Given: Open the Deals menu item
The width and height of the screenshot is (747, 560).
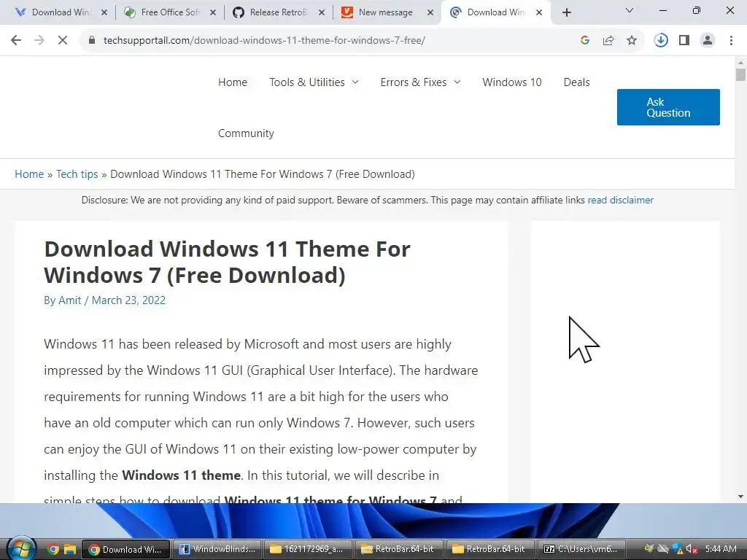Looking at the screenshot, I should 576,82.
